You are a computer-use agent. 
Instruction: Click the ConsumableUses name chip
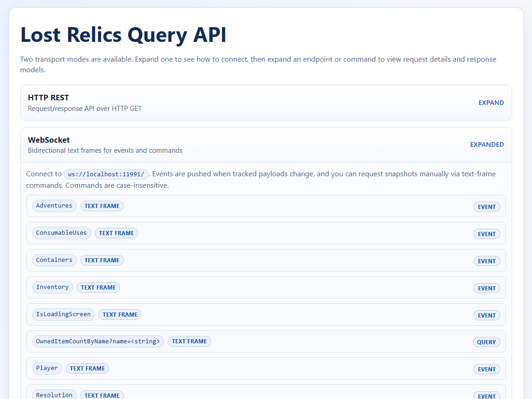(x=61, y=233)
